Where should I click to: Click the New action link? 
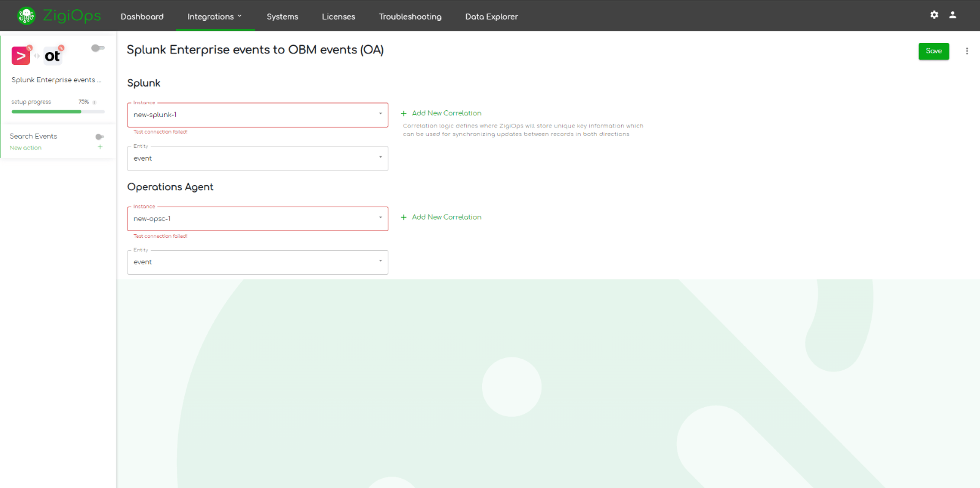pyautogui.click(x=26, y=148)
